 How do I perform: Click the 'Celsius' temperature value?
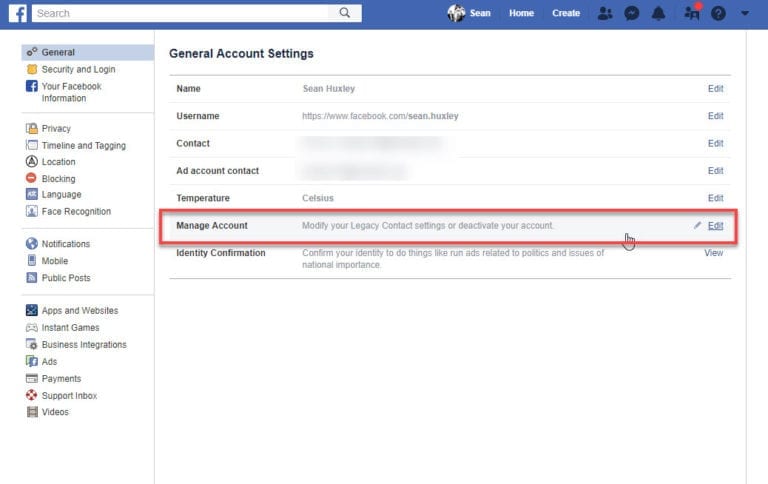[x=317, y=198]
